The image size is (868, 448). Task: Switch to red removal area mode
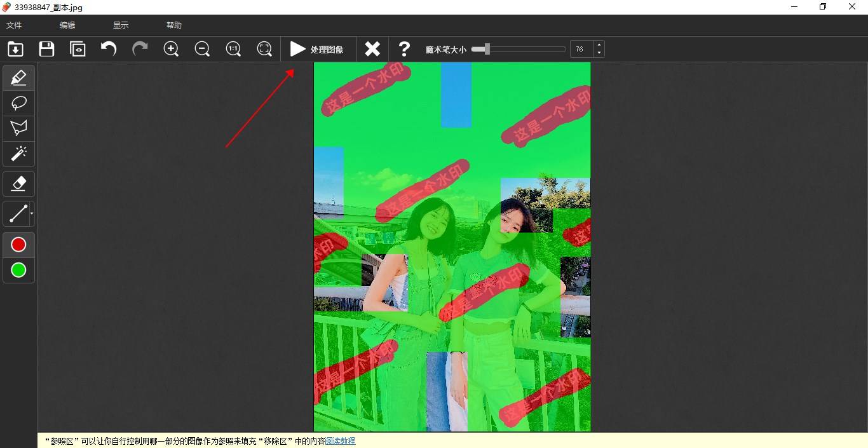[18, 244]
